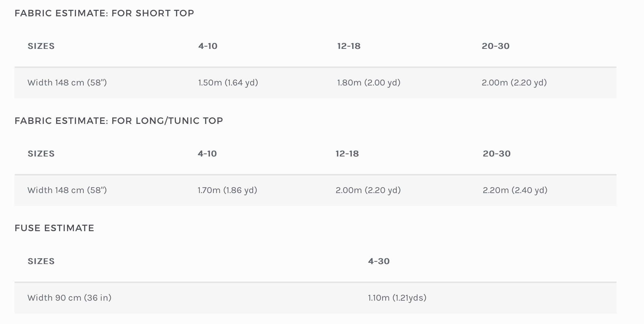Click the "Width 90 cm (36 in)" row label
Screen dimensions: 644x324
(70, 298)
